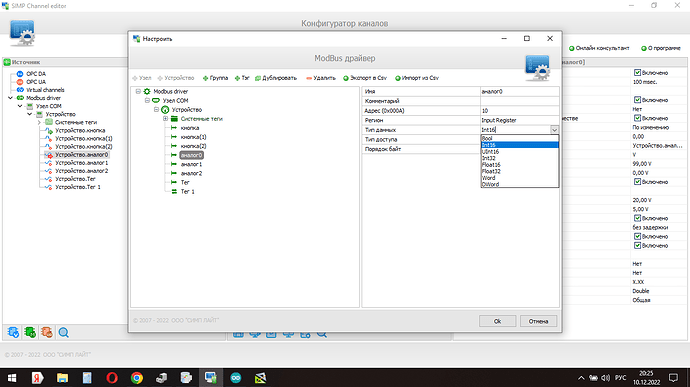Click the empty Комментарий value field
The width and height of the screenshot is (690, 387).
(520, 101)
